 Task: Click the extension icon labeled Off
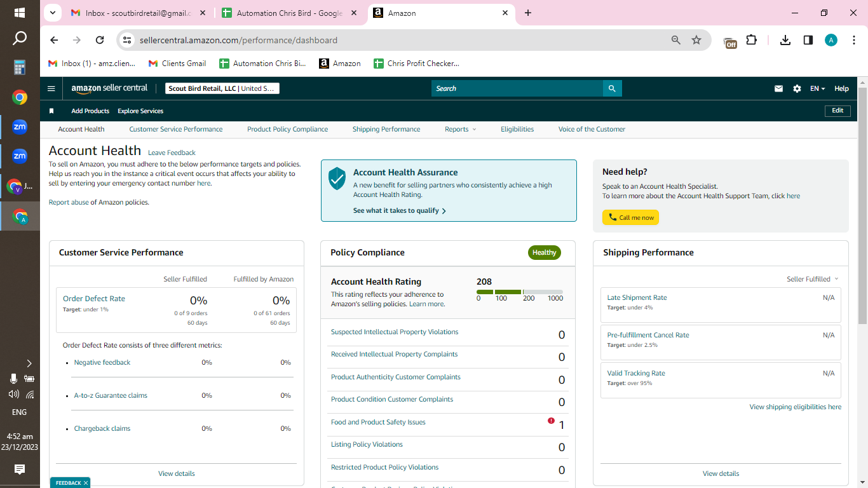pos(730,42)
